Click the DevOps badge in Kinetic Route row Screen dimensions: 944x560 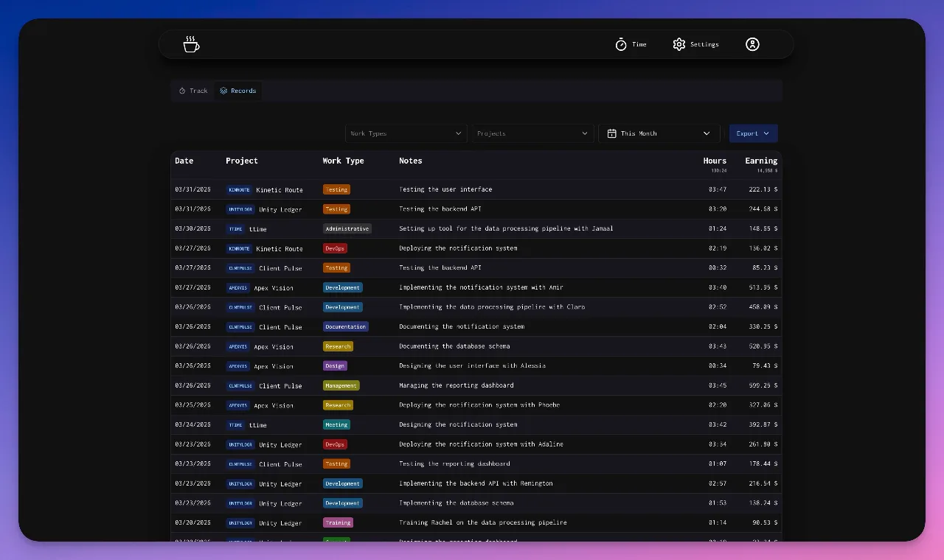click(x=335, y=248)
